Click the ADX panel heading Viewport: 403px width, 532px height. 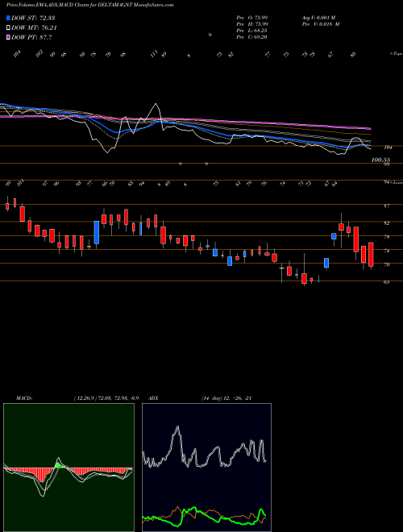(x=153, y=398)
